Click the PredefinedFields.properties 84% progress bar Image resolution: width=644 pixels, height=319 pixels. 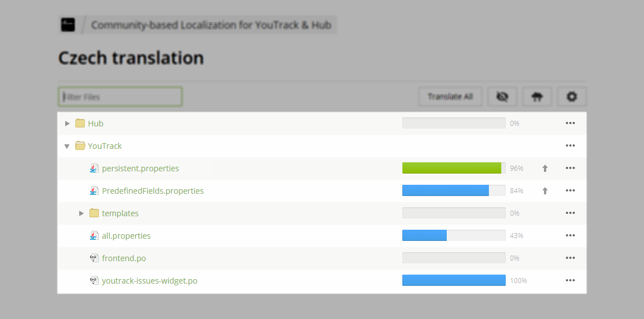(x=454, y=190)
